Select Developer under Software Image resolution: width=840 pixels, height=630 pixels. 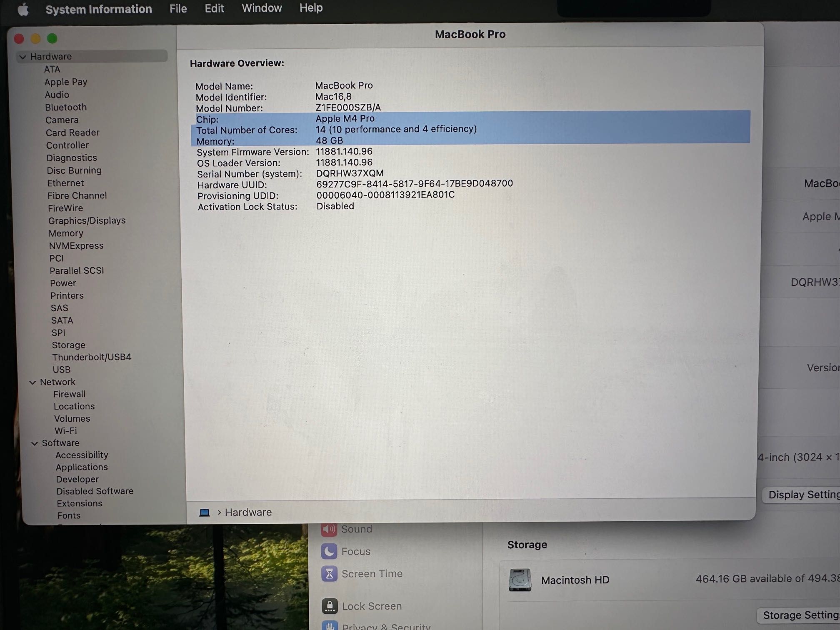77,480
